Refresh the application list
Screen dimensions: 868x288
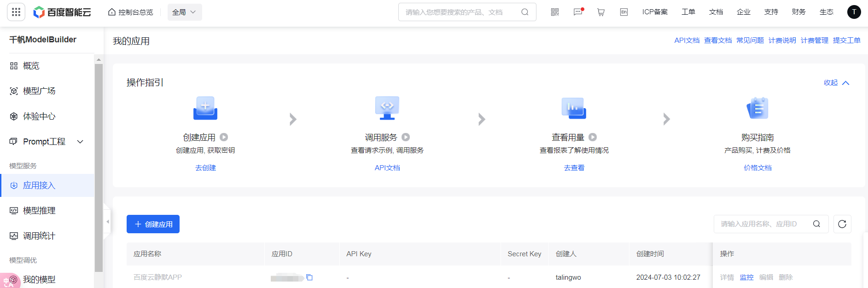(x=842, y=224)
